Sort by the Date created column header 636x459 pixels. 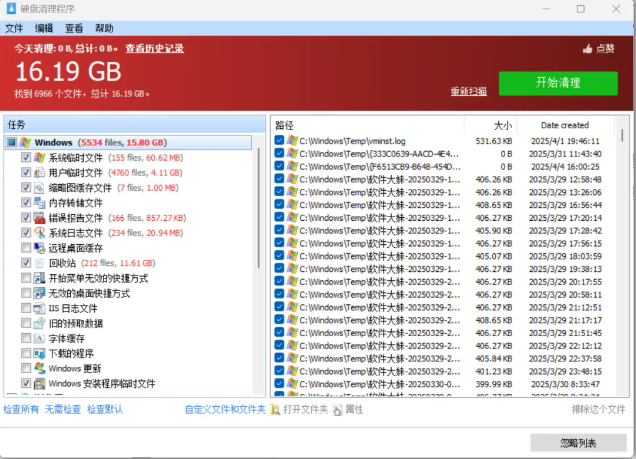[565, 125]
